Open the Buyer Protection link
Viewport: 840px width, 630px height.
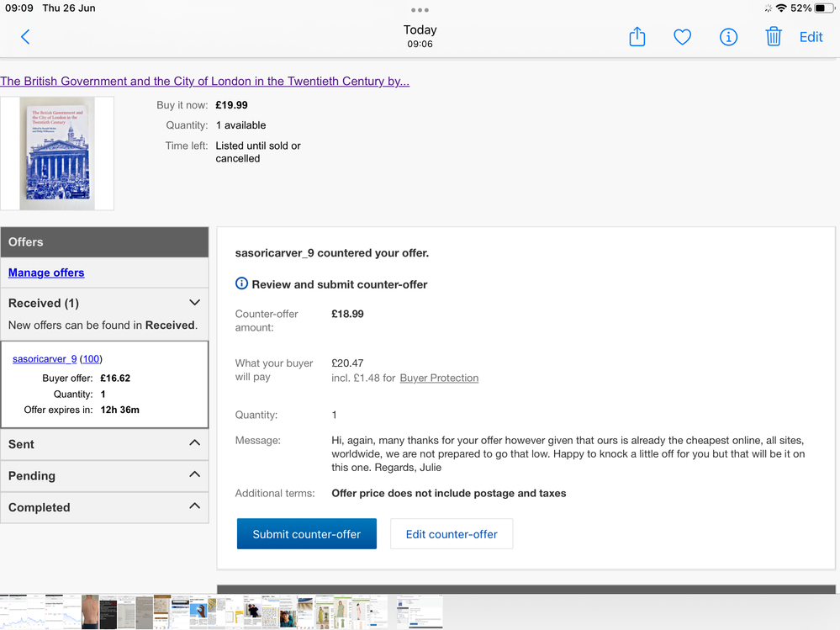coord(439,378)
